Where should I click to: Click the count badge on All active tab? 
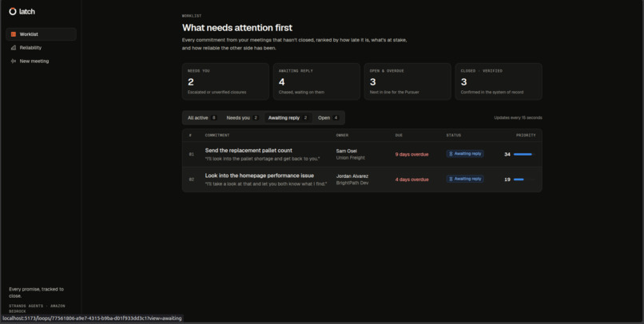click(213, 117)
